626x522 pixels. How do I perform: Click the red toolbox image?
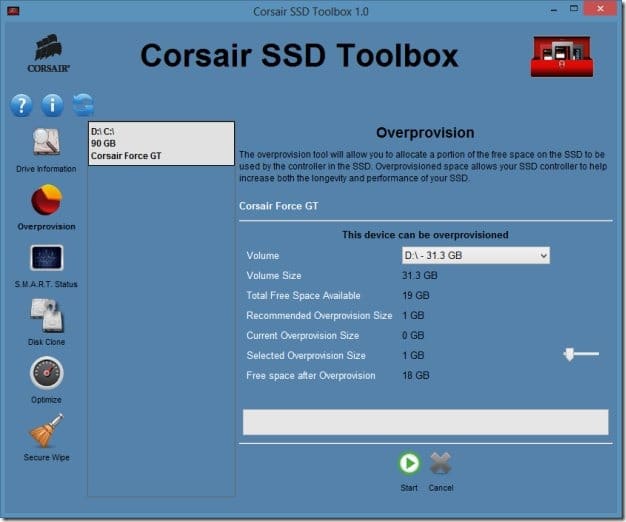click(562, 56)
